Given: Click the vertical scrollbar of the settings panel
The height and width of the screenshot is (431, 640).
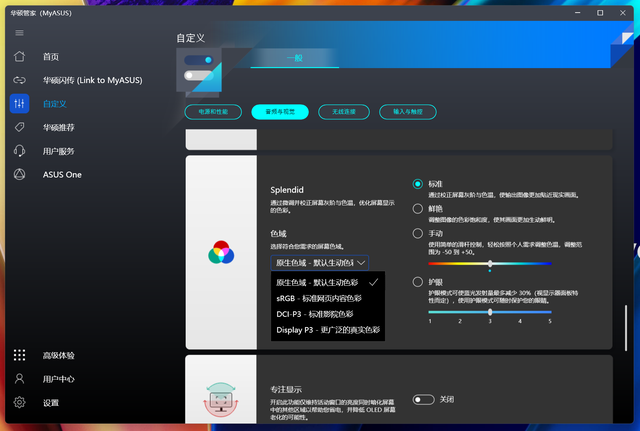Looking at the screenshot, I should [626, 328].
